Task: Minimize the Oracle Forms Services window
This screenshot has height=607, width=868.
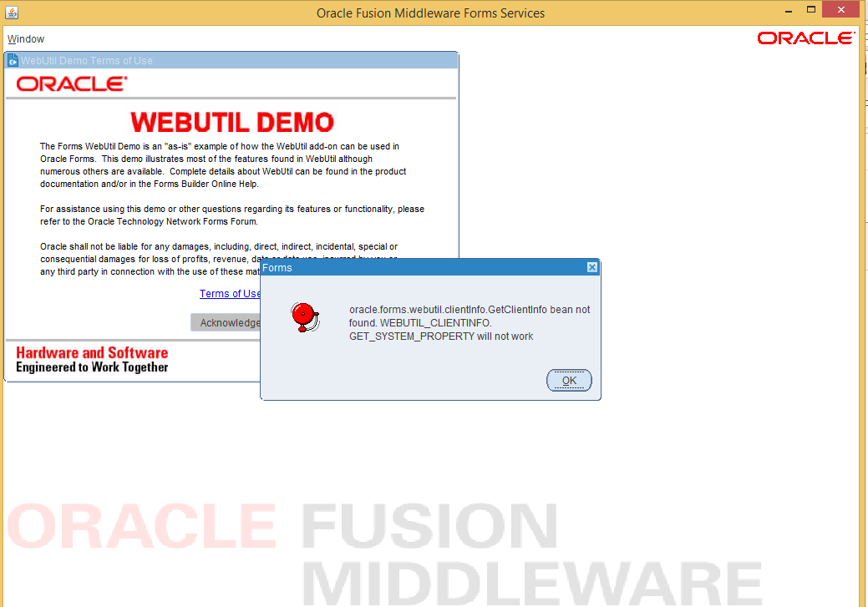Action: pyautogui.click(x=787, y=10)
